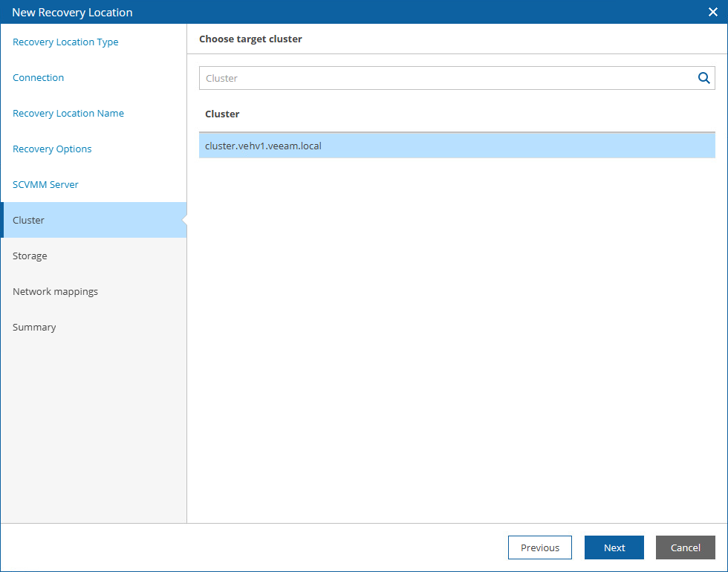
Task: Open the Summary wizard step
Action: point(34,328)
